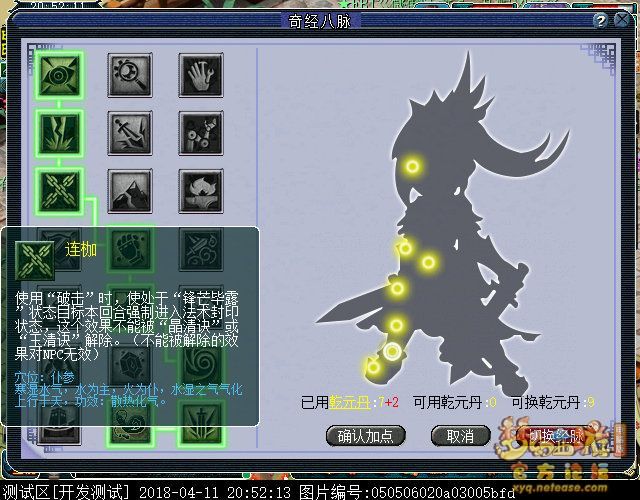Select the mechanical-arm skill icon
The width and height of the screenshot is (640, 500).
tap(201, 133)
